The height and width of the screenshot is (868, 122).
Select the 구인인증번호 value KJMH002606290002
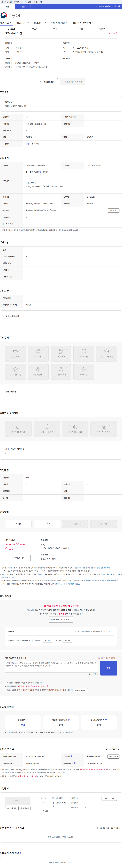point(96,764)
